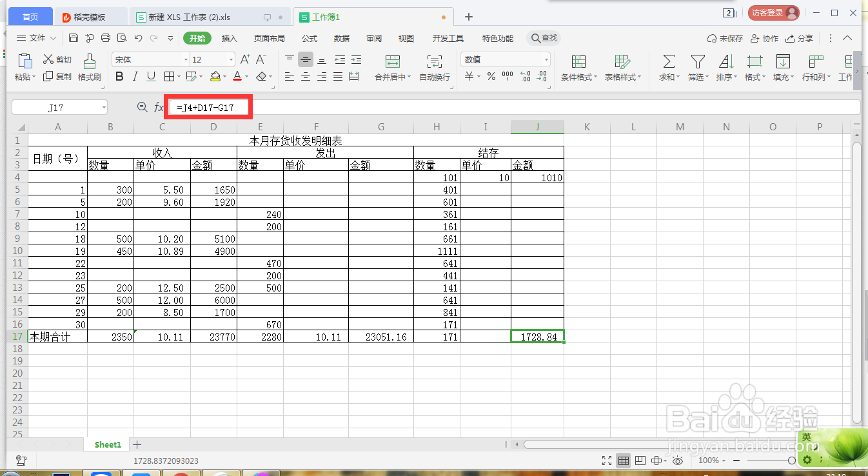The image size is (868, 476).
Task: Click the 未保存 (unsaved) button
Action: point(725,38)
